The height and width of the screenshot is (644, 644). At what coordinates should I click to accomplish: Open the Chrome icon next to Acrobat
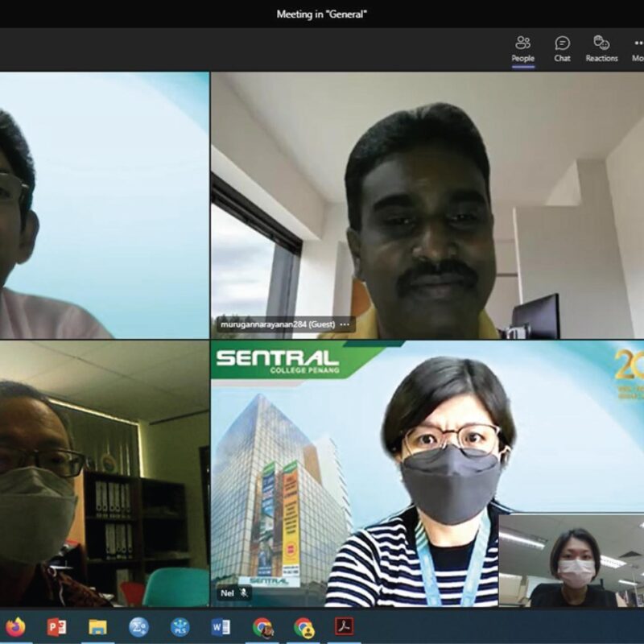[x=304, y=627]
